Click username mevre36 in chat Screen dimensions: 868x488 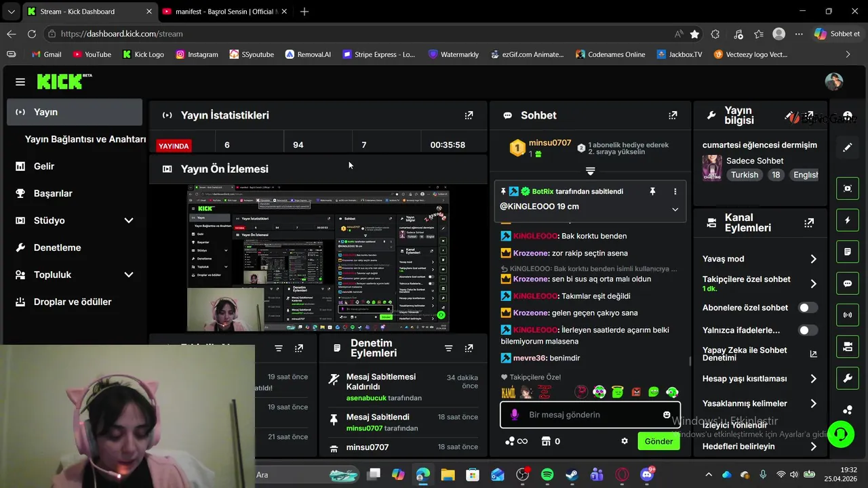point(530,358)
